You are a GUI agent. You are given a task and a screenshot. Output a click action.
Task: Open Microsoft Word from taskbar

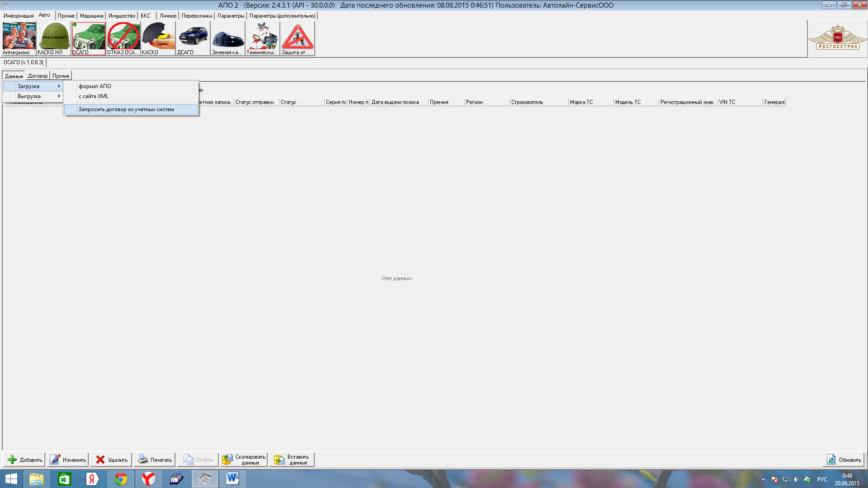233,479
